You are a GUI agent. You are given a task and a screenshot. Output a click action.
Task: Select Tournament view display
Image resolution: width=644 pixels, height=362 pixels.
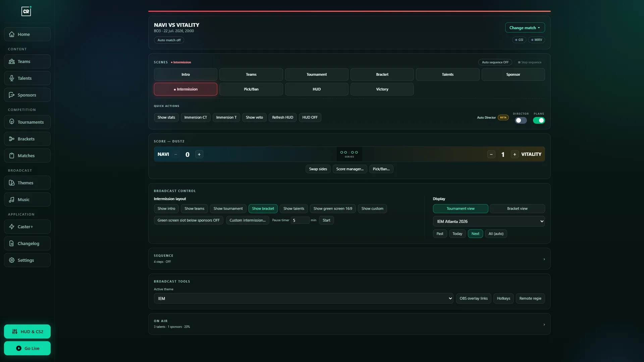point(461,208)
